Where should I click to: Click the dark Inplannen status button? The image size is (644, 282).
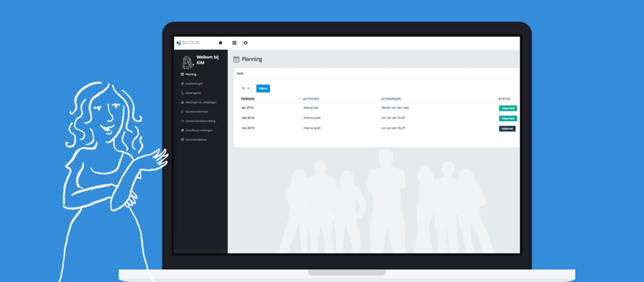click(507, 129)
